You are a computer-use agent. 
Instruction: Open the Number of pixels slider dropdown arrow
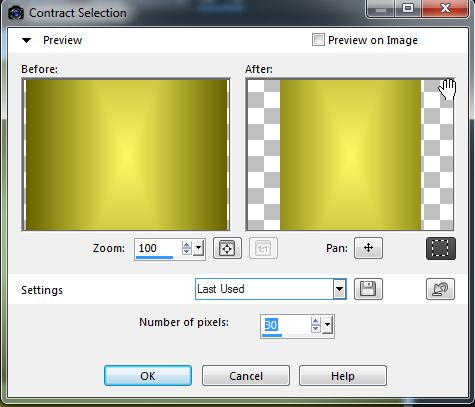click(328, 325)
